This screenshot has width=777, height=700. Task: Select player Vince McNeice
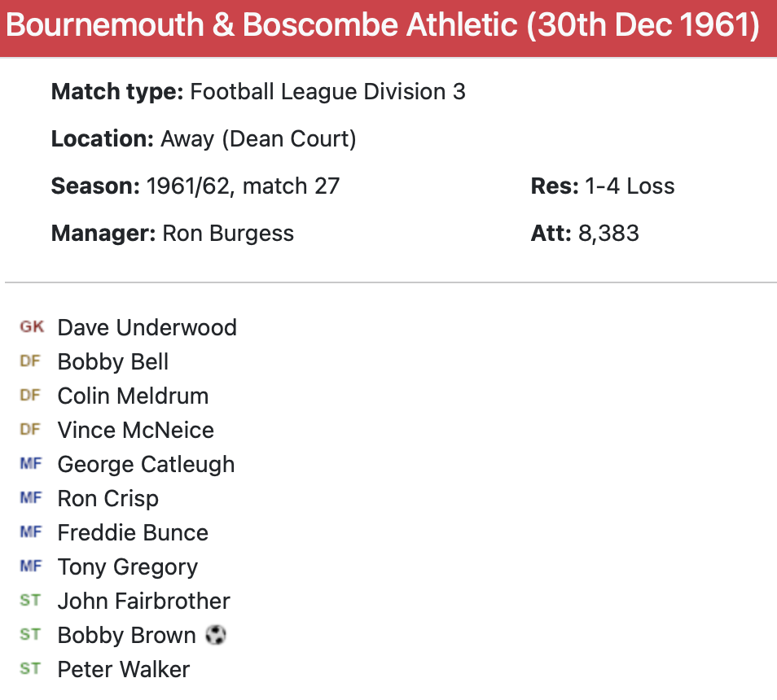point(135,430)
